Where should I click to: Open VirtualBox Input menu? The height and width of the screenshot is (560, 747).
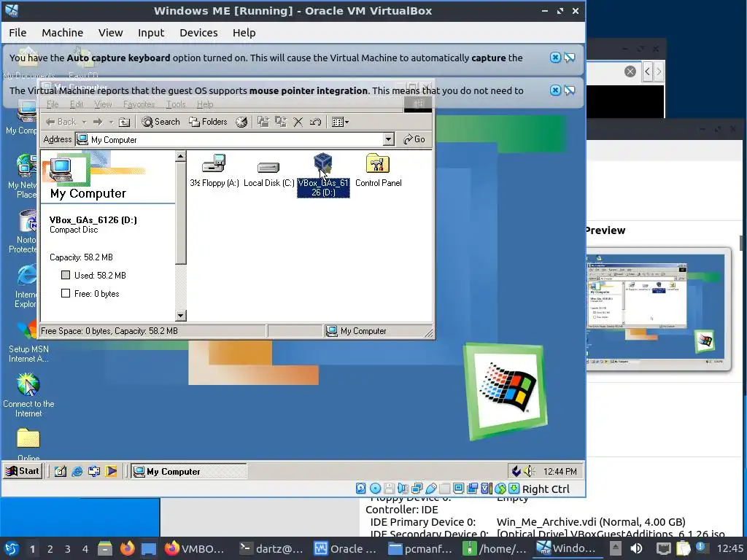point(151,32)
